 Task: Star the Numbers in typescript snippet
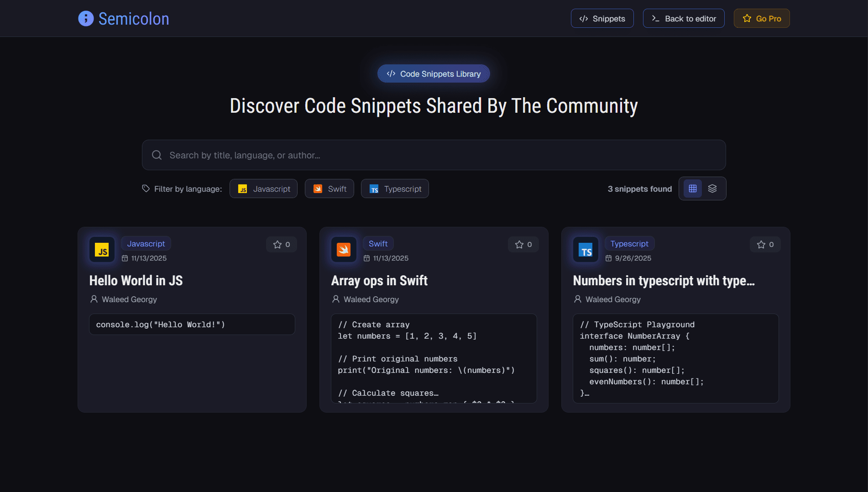tap(765, 244)
